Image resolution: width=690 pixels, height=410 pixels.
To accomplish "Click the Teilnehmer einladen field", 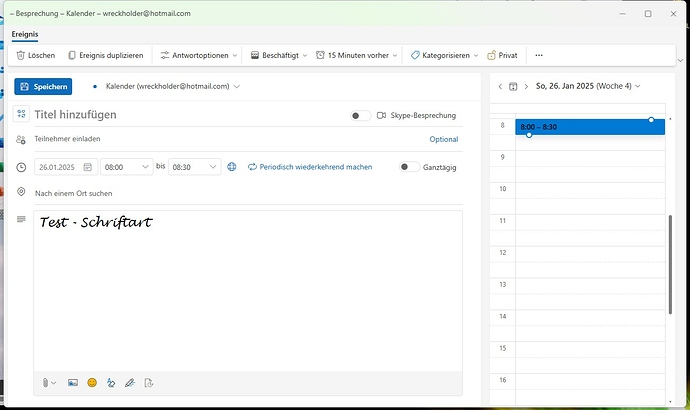I will tap(229, 139).
